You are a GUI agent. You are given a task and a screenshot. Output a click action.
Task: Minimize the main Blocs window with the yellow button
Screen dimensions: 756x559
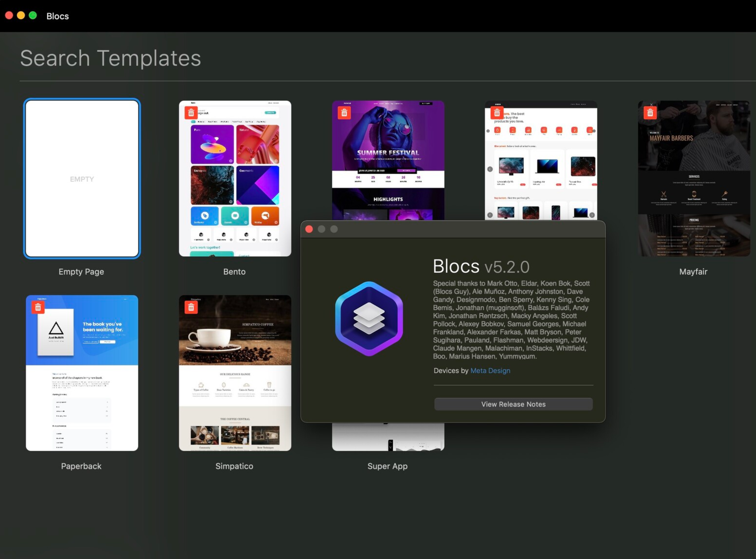[x=21, y=15]
